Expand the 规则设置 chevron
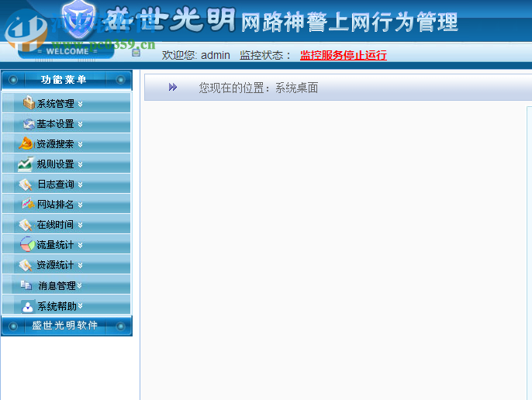The width and height of the screenshot is (532, 400). (x=80, y=164)
